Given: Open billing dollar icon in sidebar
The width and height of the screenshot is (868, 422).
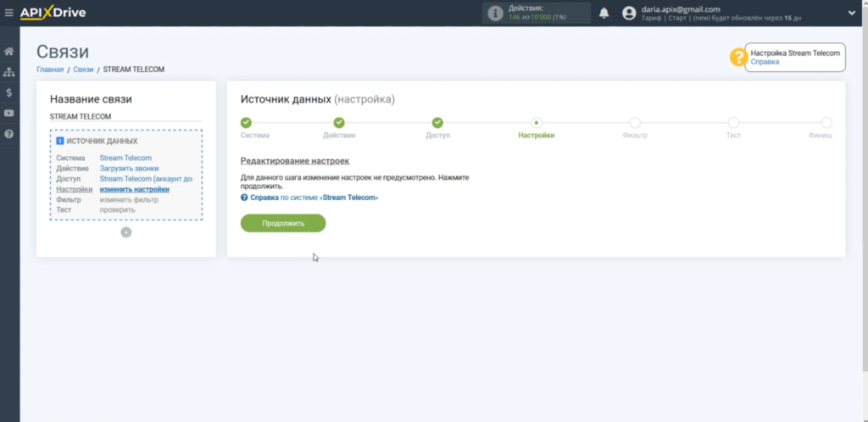Looking at the screenshot, I should click(x=9, y=92).
